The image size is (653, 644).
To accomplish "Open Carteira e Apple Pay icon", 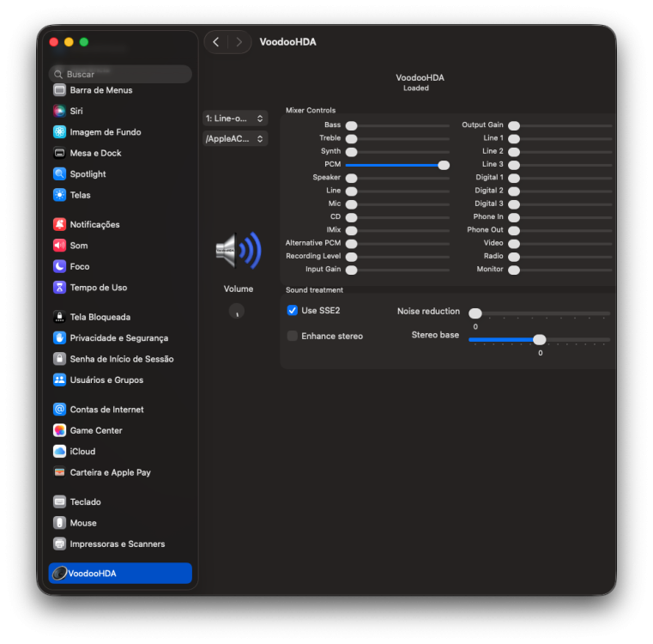I will tap(59, 472).
